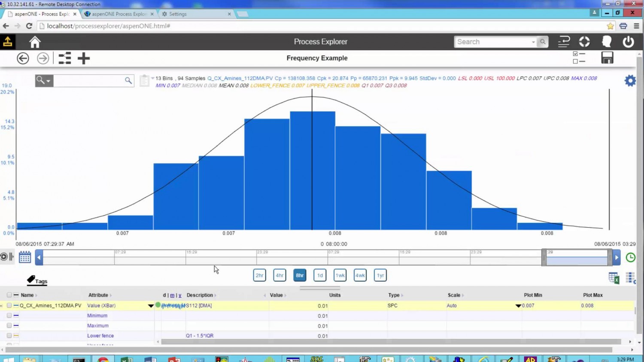Check the Q_CX_Amines_112DMA.PV row checkbox
644x362 pixels.
(x=9, y=306)
